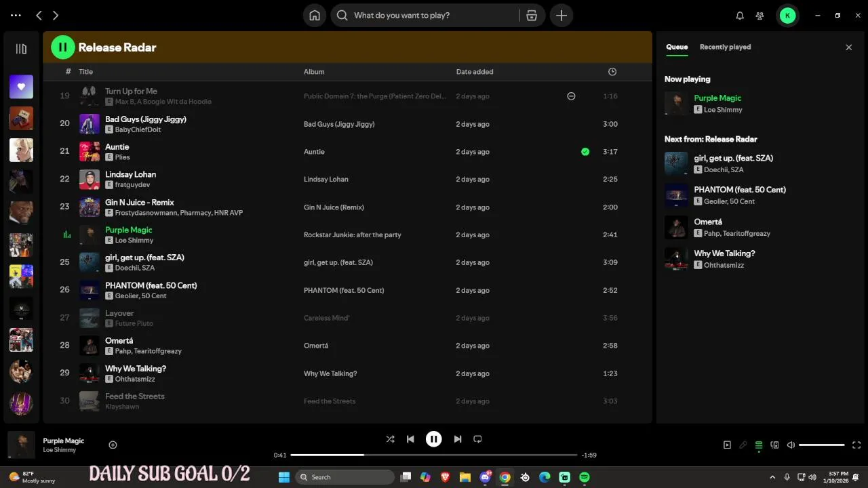The width and height of the screenshot is (868, 488).
Task: Sort by the duration clock column header
Action: click(x=612, y=72)
